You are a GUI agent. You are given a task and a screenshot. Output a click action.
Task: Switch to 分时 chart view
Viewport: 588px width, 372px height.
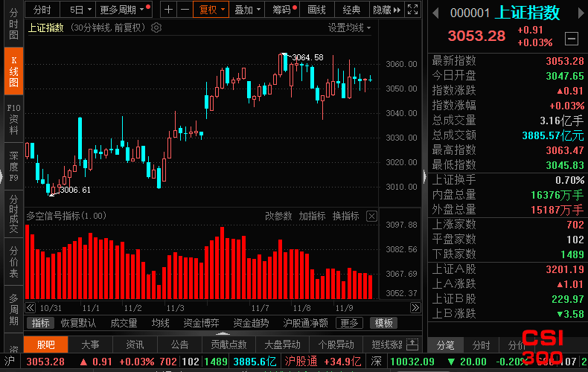tap(42, 10)
